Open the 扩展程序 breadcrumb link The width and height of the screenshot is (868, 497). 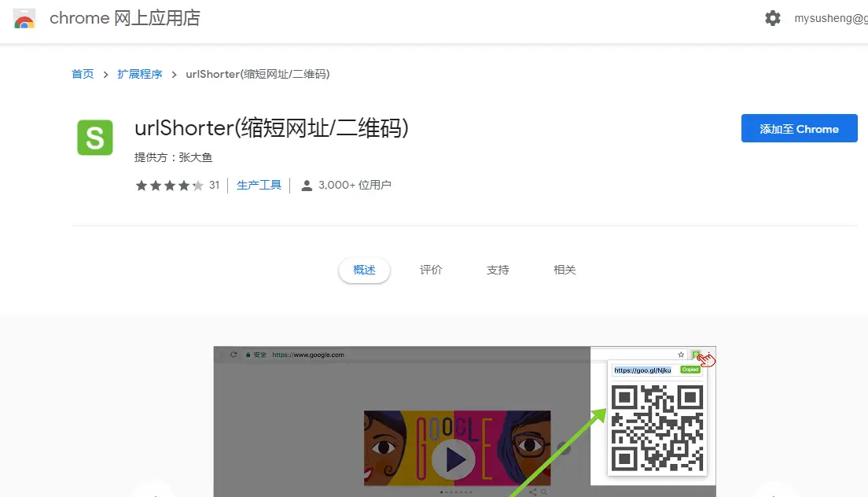(x=139, y=74)
